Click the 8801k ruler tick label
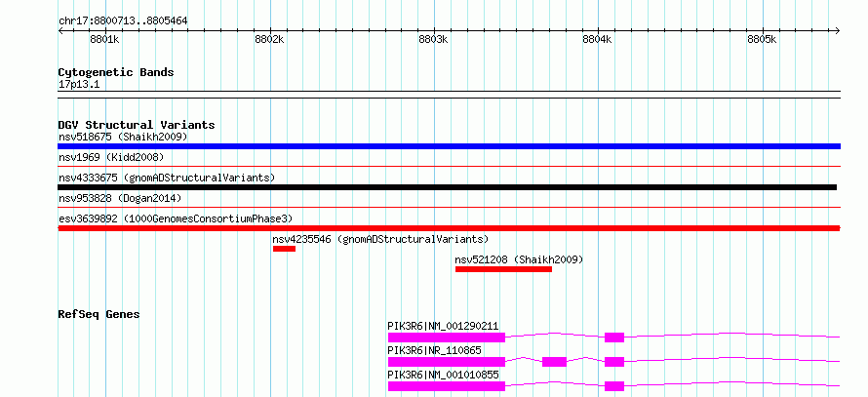Viewport: 868px width, 397px height. (105, 39)
